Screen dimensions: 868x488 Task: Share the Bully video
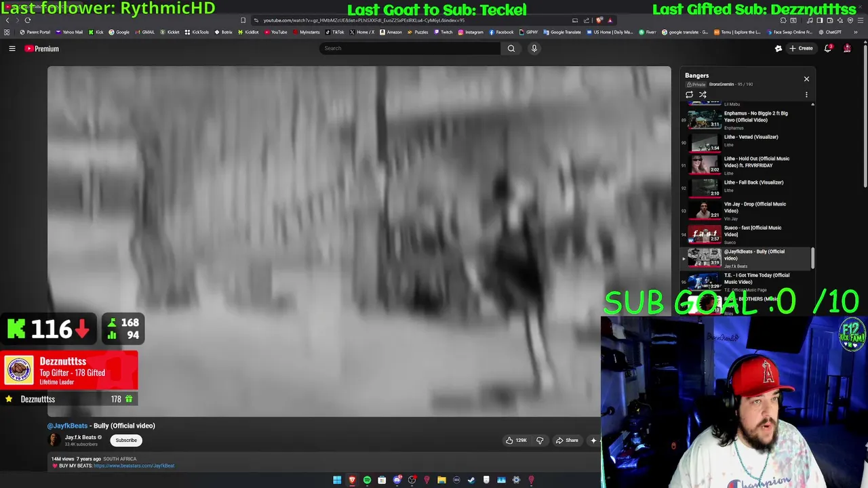point(567,441)
